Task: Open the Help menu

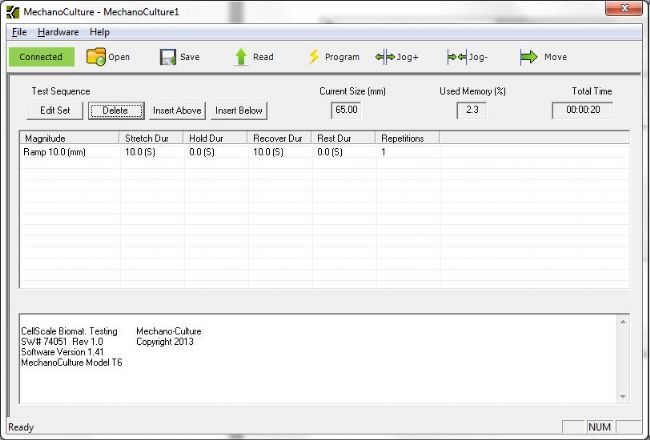Action: point(99,32)
